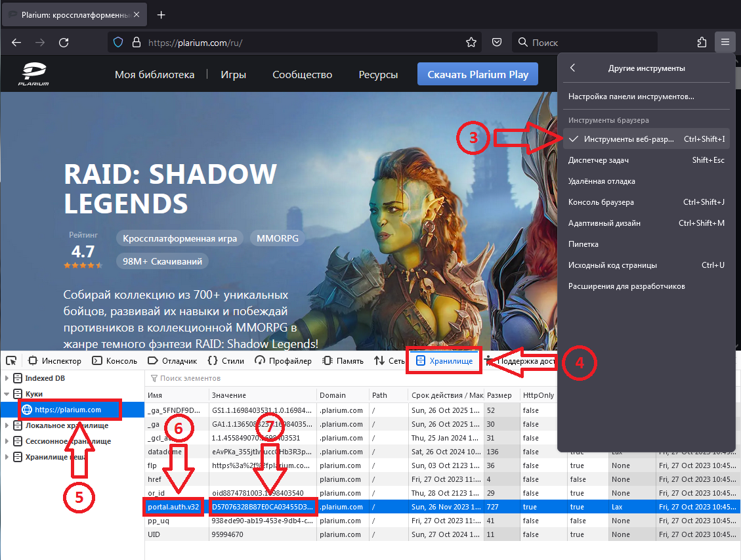Click the back chevron in the tools menu
741x560 pixels.
tap(572, 68)
